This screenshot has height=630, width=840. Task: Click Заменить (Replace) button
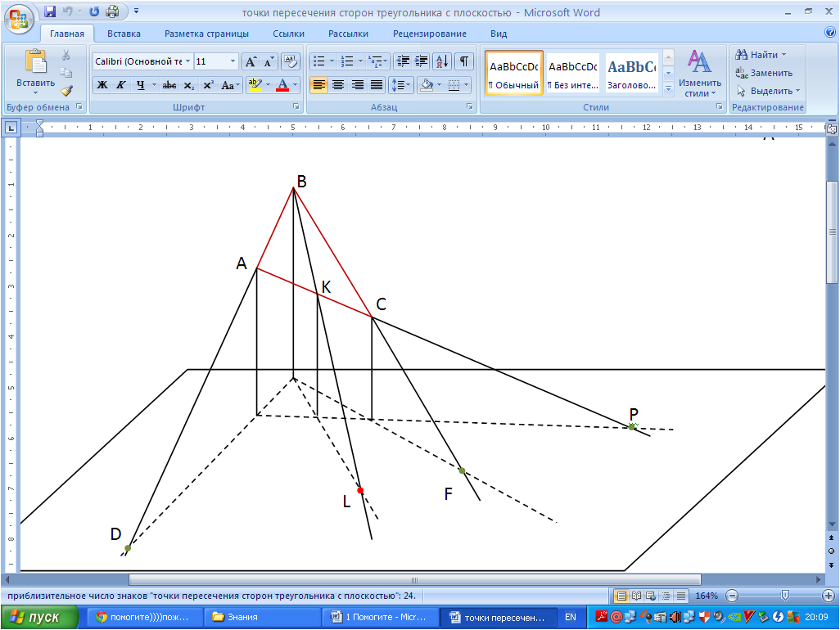[x=763, y=73]
